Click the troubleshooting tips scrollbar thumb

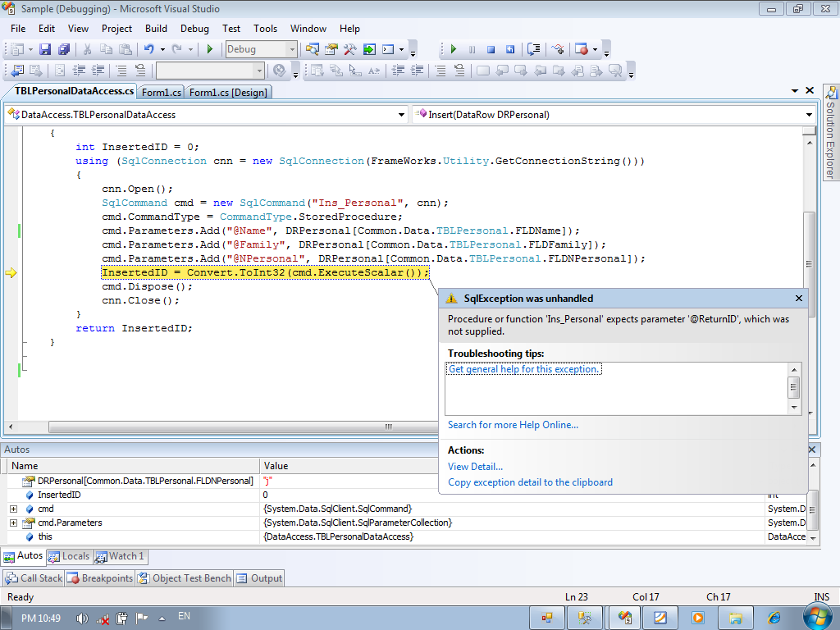tap(794, 387)
